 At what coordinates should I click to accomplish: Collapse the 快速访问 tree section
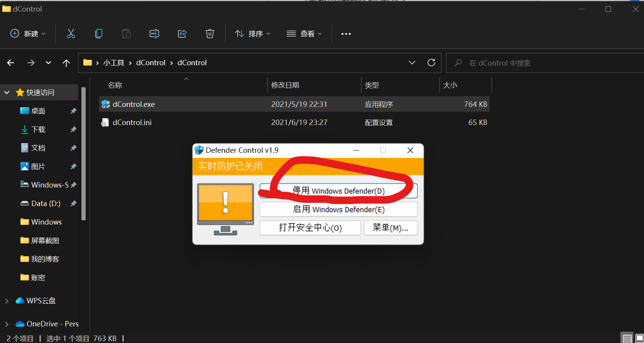tap(7, 93)
